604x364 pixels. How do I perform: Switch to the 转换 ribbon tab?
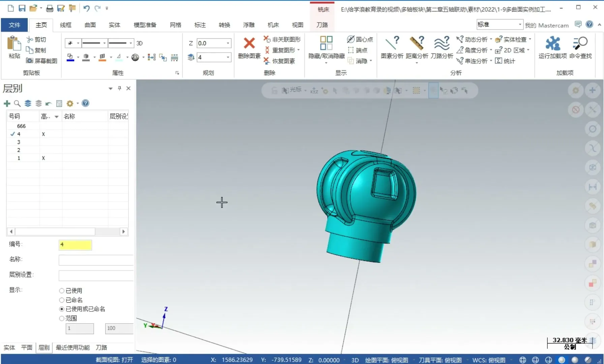click(x=224, y=25)
